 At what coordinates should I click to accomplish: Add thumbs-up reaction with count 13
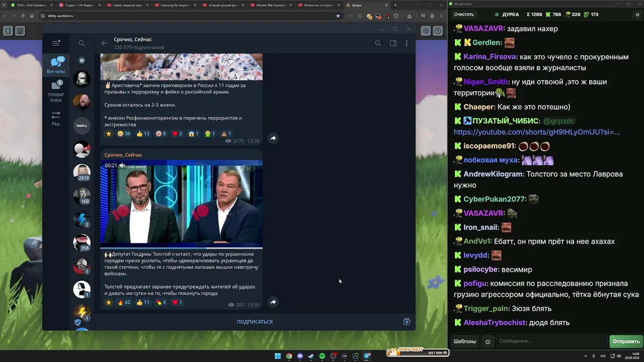(x=143, y=134)
